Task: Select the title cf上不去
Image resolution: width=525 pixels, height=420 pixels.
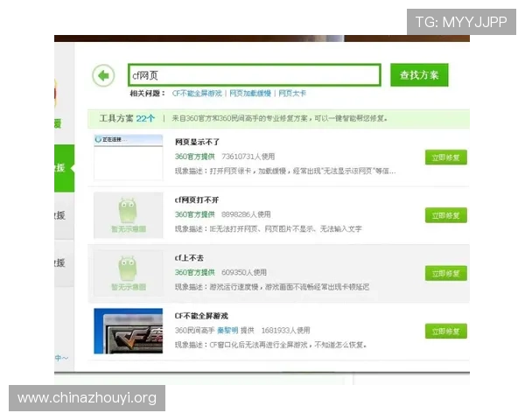Action: point(189,258)
